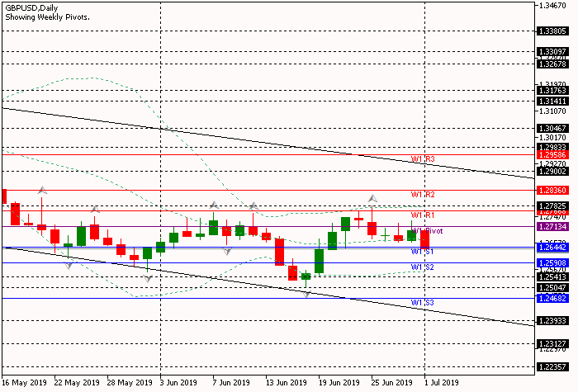Select the 1.23933 price level tag
Image resolution: width=578 pixels, height=392 pixels.
click(551, 320)
